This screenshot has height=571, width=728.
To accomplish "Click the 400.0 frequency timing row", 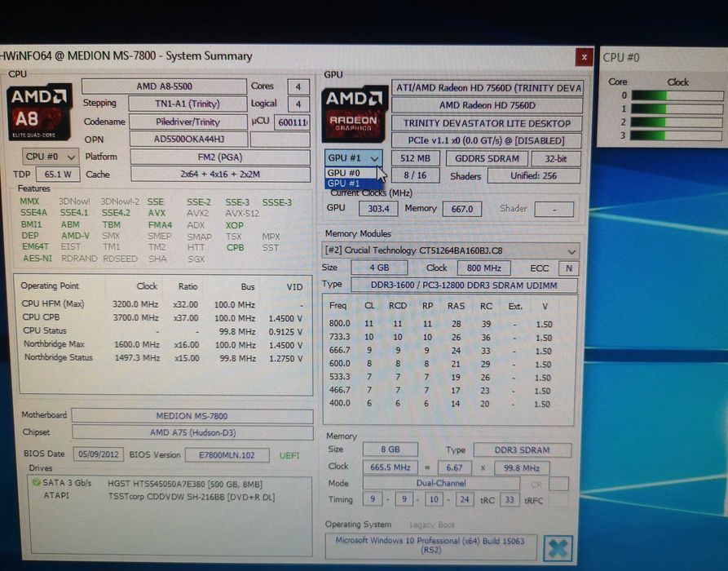I will tap(440, 404).
